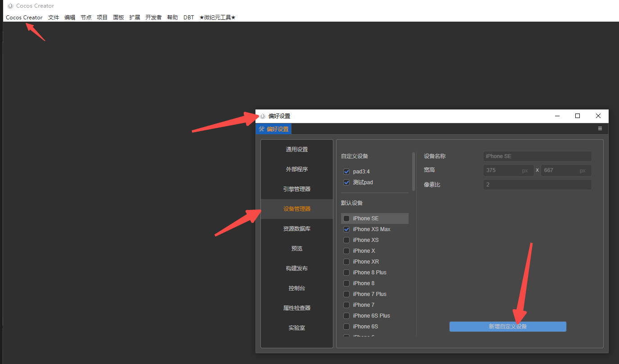
Task: Select the iPhone SE device row
Action: click(375, 218)
